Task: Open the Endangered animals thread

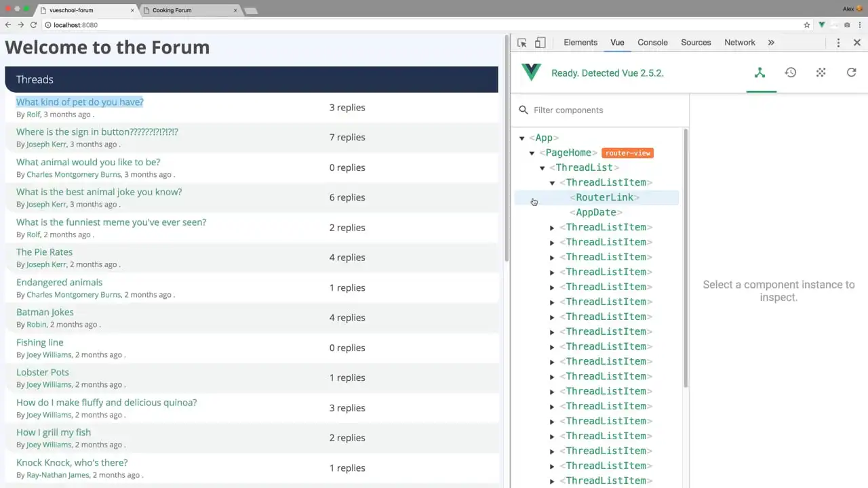Action: 59,282
